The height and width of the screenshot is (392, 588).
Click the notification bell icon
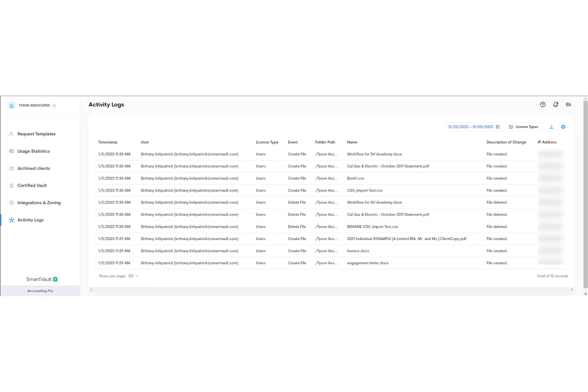pos(555,104)
